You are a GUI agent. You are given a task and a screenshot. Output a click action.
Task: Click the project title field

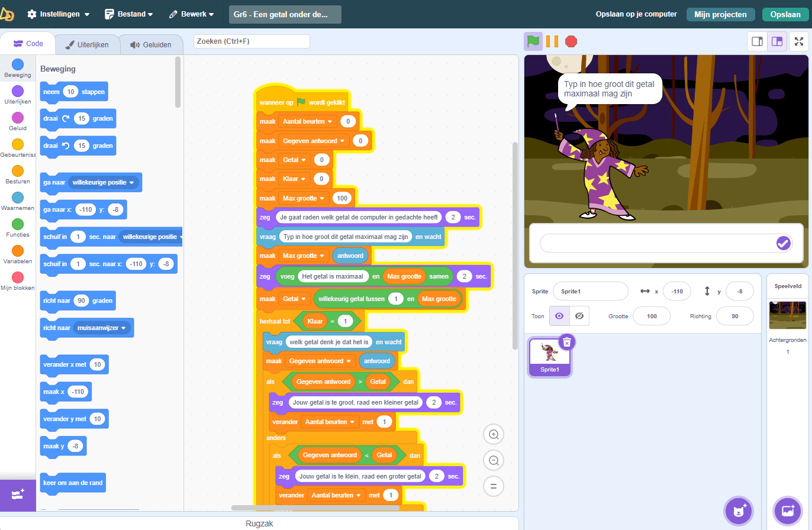click(285, 14)
